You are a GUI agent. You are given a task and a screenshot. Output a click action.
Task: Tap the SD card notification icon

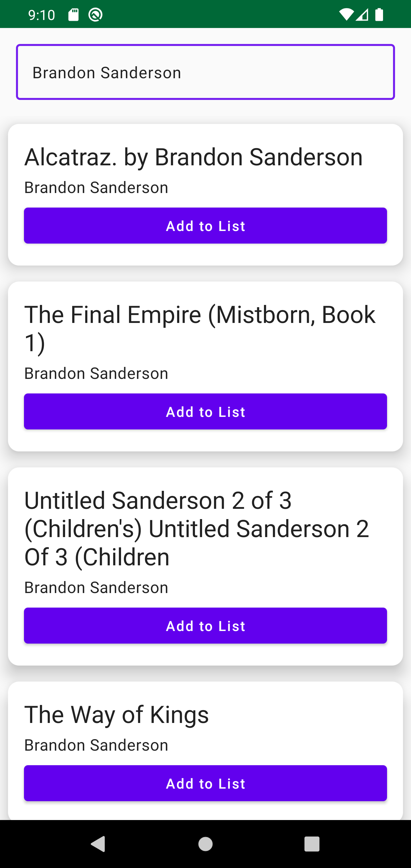point(73,15)
